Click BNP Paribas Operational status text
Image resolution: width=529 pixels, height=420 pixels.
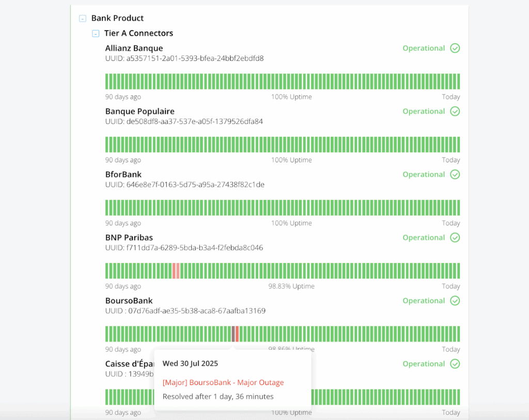point(424,238)
